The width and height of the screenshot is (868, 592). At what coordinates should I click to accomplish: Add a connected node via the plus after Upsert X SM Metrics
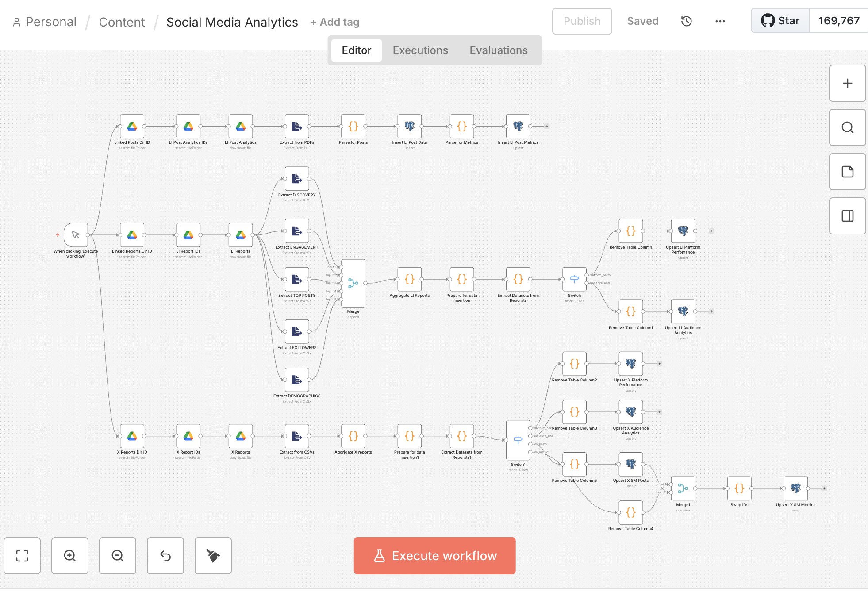pyautogui.click(x=824, y=488)
